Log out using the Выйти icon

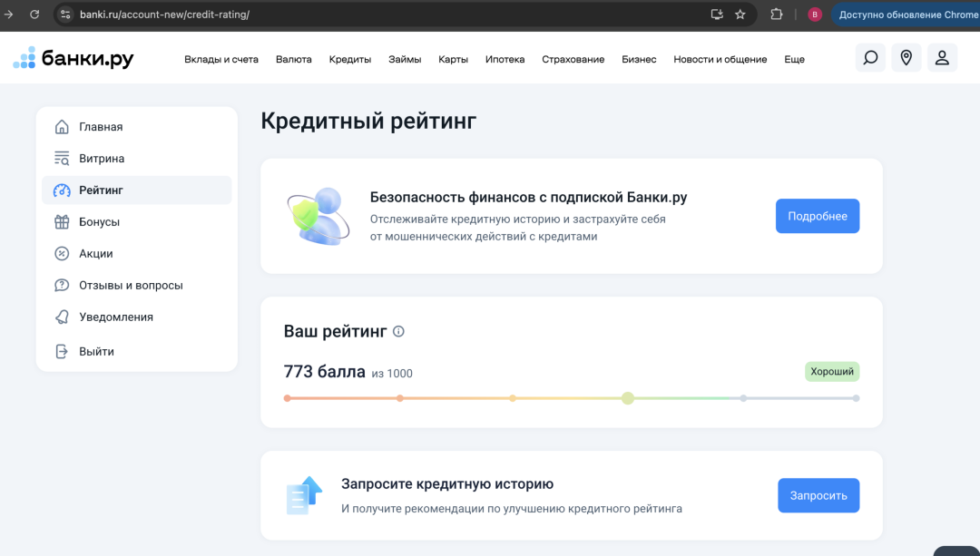point(62,351)
